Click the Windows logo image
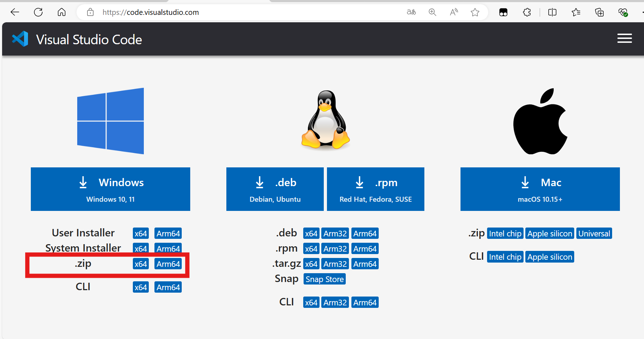The height and width of the screenshot is (339, 644). pyautogui.click(x=111, y=121)
